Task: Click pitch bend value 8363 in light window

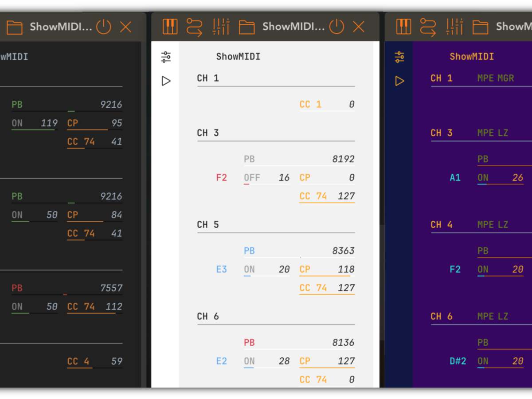Action: tap(344, 251)
